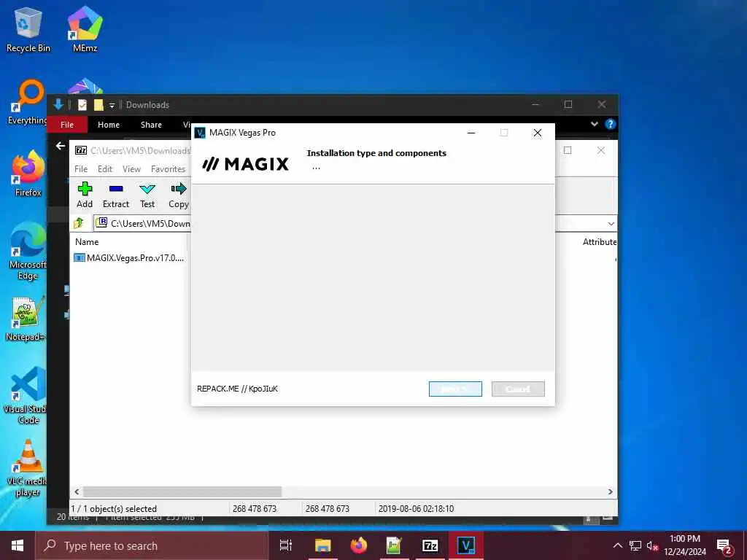The width and height of the screenshot is (747, 560).
Task: Open the Favorites menu in 7-Zip
Action: pos(168,169)
